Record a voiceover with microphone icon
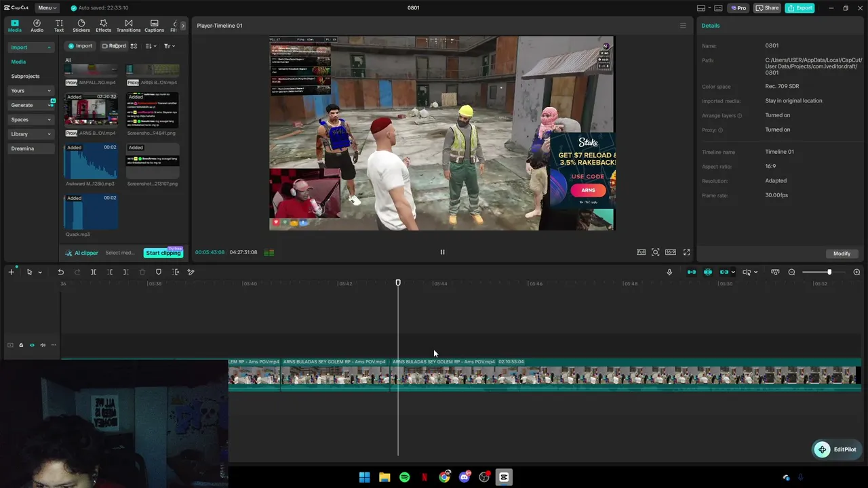 [x=669, y=272]
